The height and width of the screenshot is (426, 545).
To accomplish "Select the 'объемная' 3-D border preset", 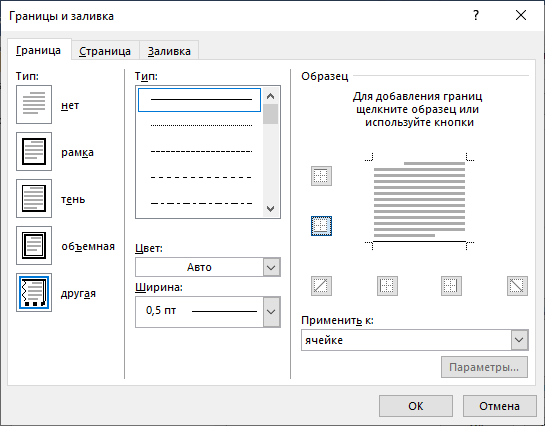I will pos(34,245).
